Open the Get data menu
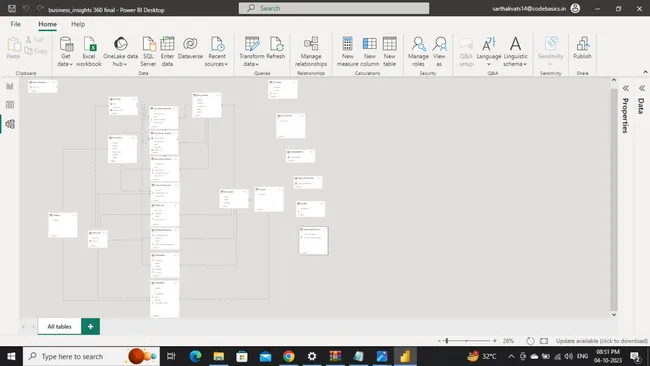This screenshot has width=650, height=366. (65, 51)
